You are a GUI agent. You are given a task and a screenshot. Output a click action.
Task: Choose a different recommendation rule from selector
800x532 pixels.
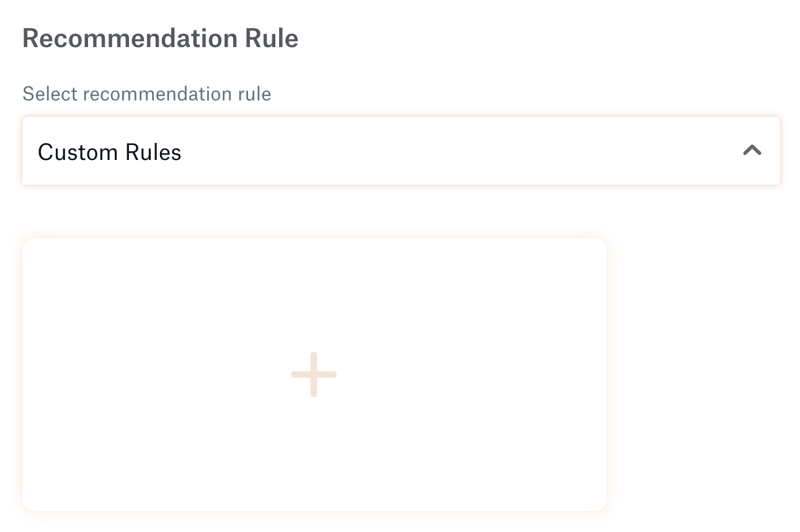(401, 151)
